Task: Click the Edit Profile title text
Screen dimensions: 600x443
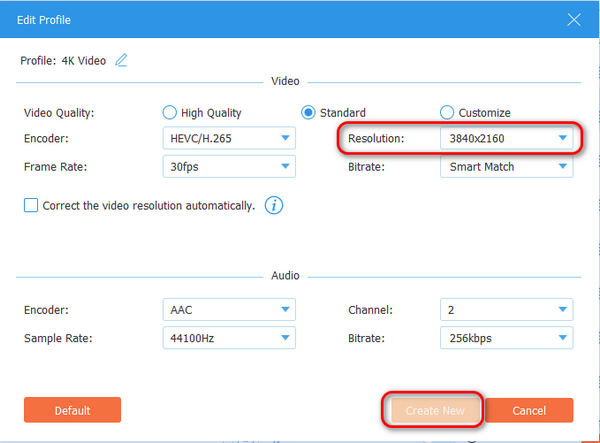Action: 44,20
